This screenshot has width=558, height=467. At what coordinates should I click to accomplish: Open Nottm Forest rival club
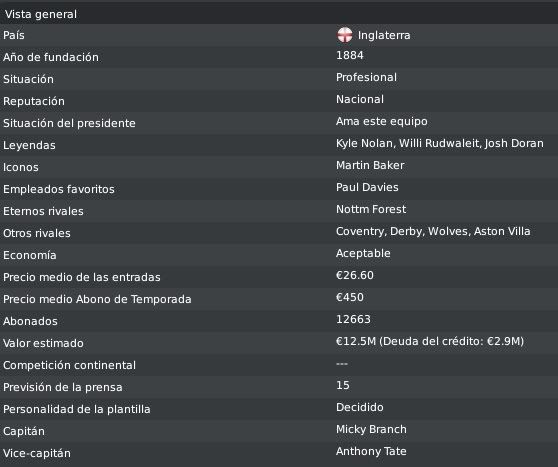(371, 209)
